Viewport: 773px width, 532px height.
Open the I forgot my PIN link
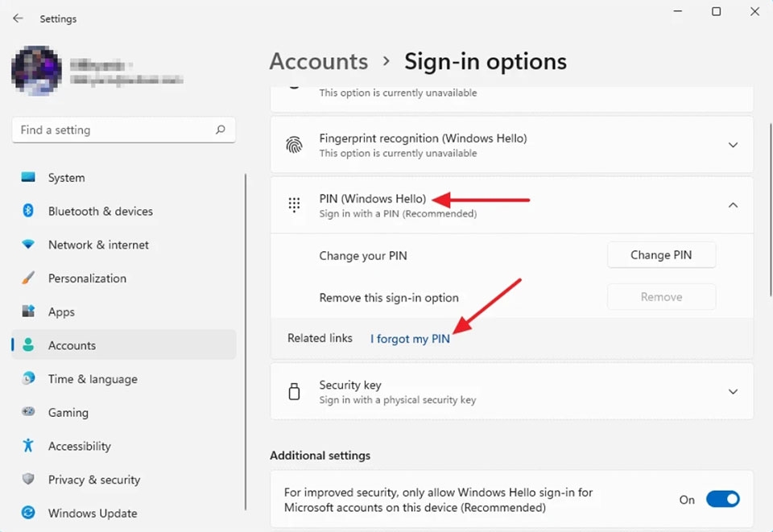pos(410,339)
